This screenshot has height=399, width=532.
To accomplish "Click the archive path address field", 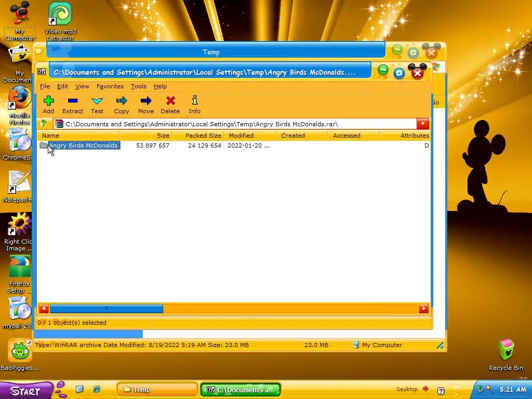I will [x=235, y=124].
